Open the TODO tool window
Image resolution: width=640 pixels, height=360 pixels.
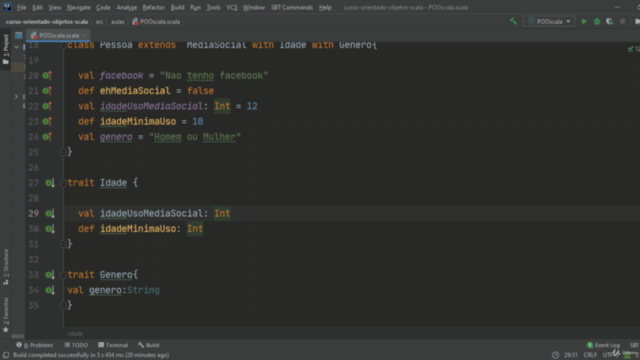(x=76, y=345)
